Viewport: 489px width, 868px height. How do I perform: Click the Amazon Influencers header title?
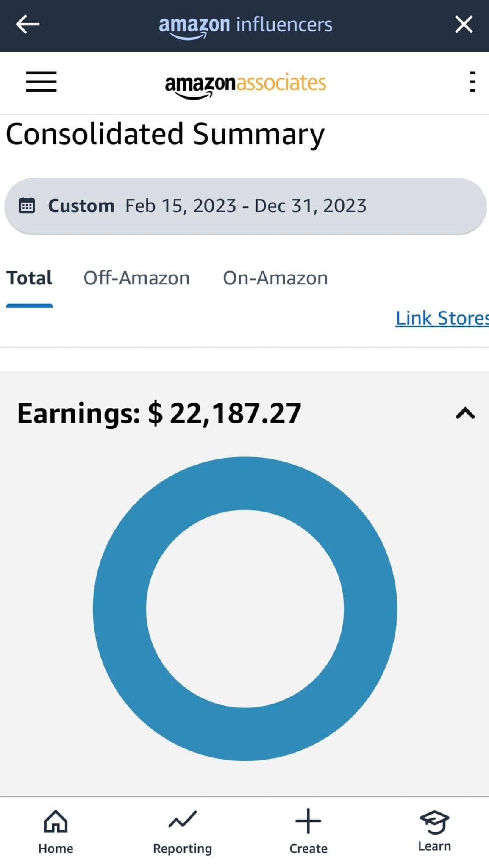coord(245,25)
